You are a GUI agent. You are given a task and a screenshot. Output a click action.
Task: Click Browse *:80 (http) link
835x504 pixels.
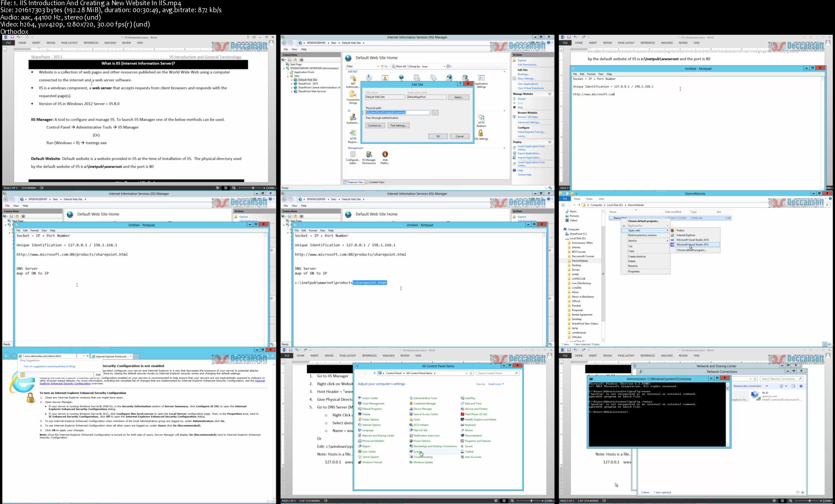pyautogui.click(x=528, y=117)
